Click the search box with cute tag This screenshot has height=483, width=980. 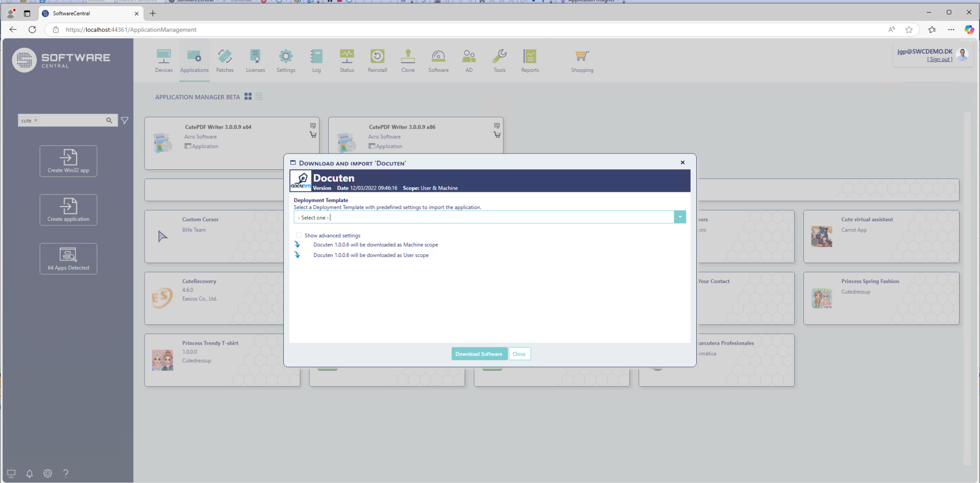click(x=68, y=120)
